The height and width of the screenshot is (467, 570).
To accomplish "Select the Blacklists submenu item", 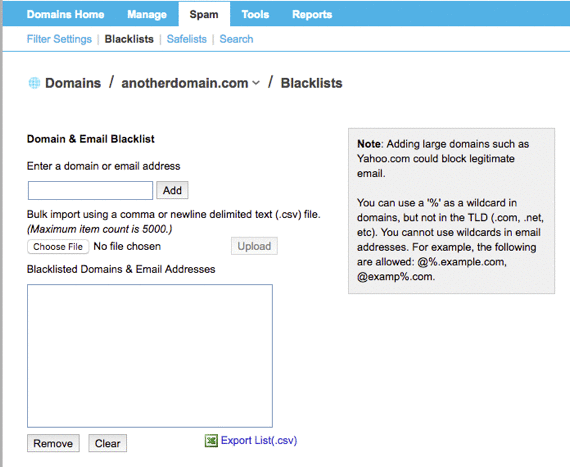I will coord(129,39).
